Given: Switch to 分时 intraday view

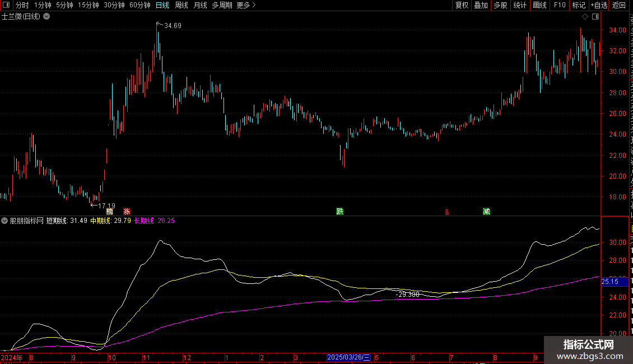Looking at the screenshot, I should 22,5.
